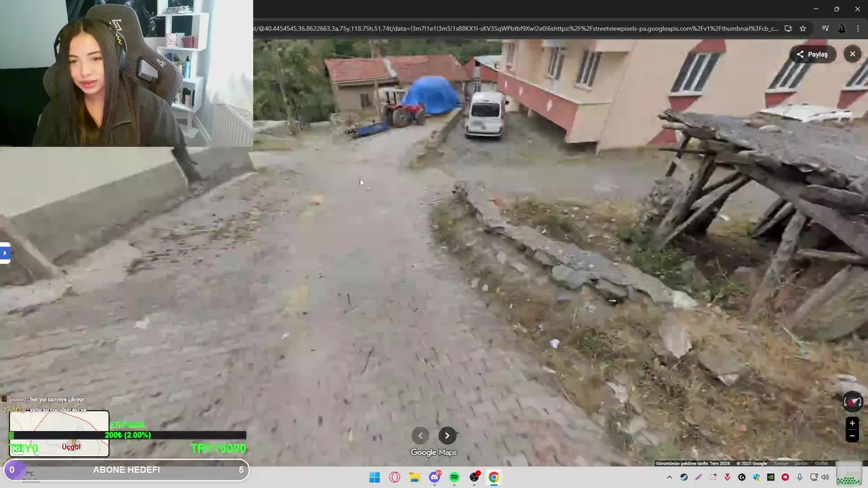Click the image capture date text

[692, 464]
